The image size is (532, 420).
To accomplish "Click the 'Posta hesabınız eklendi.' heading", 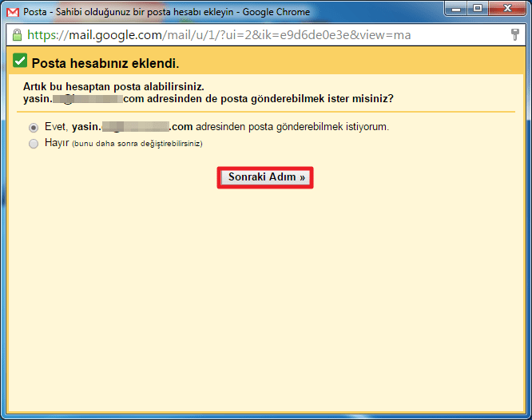I will point(105,63).
